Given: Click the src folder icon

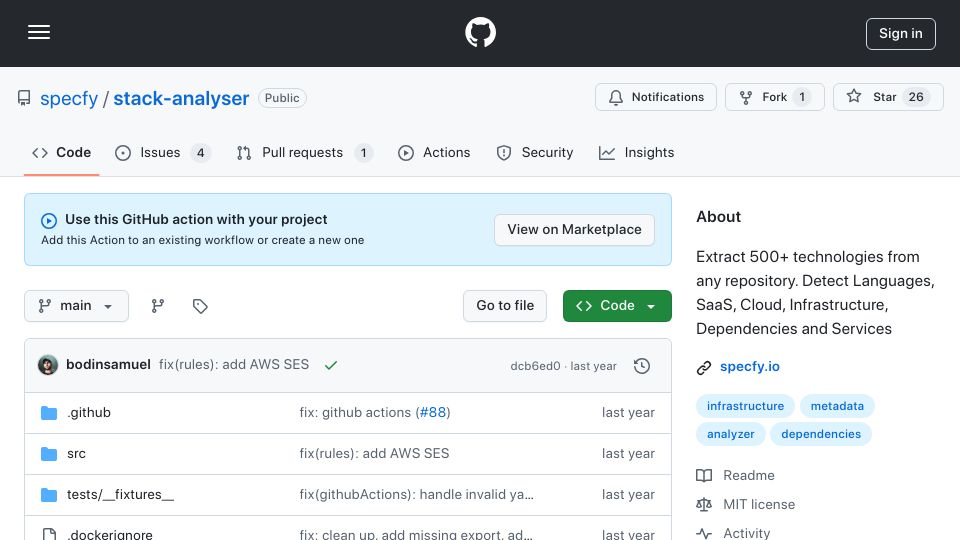Looking at the screenshot, I should pos(49,454).
